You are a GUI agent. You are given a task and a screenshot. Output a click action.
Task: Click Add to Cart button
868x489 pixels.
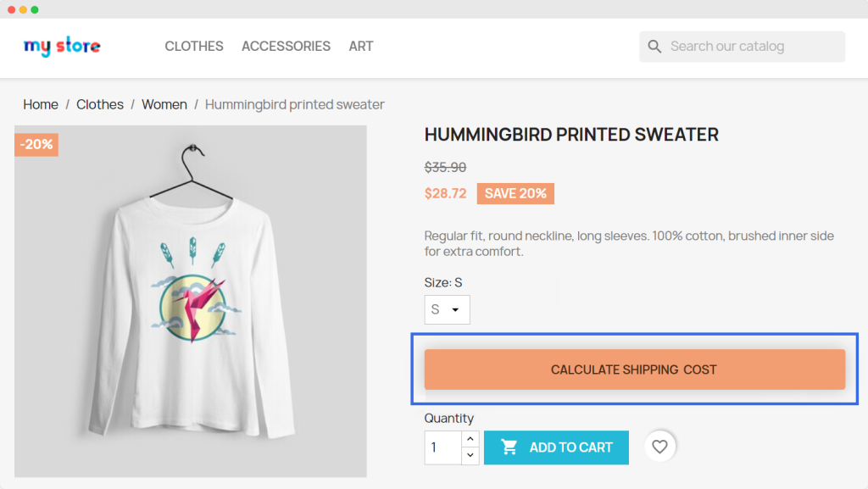point(556,447)
